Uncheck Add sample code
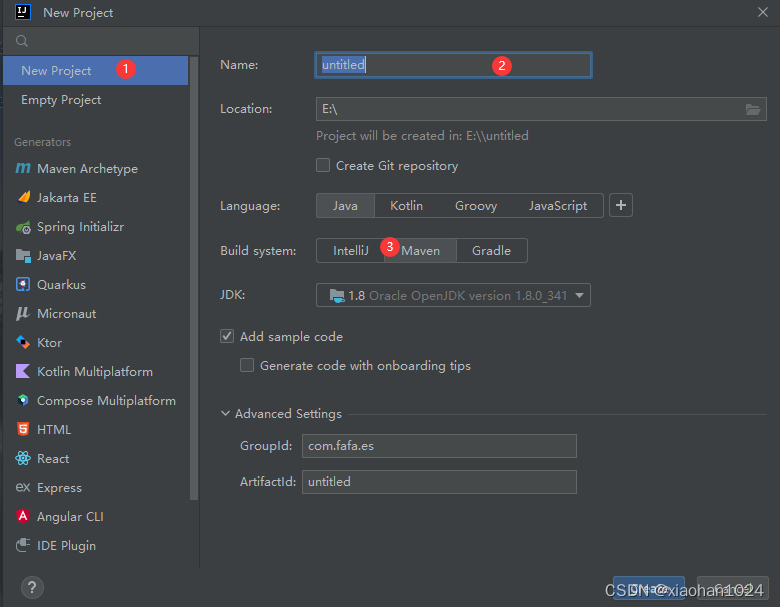Screen dimensions: 780x607 click(227, 336)
